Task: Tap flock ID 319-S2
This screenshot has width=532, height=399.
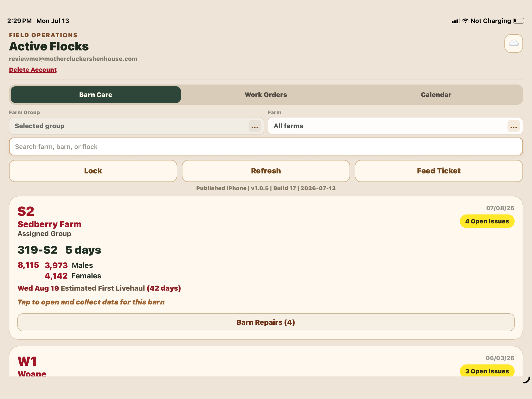Action: (38, 250)
